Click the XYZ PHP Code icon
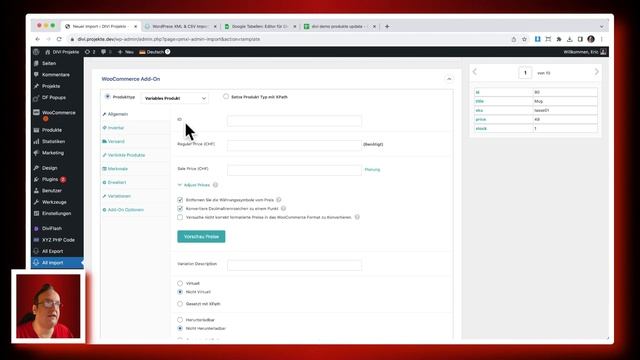Viewport: 640px width, 360px height. pos(36,240)
